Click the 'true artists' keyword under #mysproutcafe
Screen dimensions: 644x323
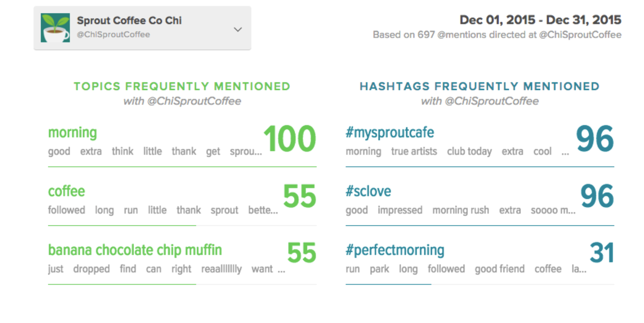point(414,152)
